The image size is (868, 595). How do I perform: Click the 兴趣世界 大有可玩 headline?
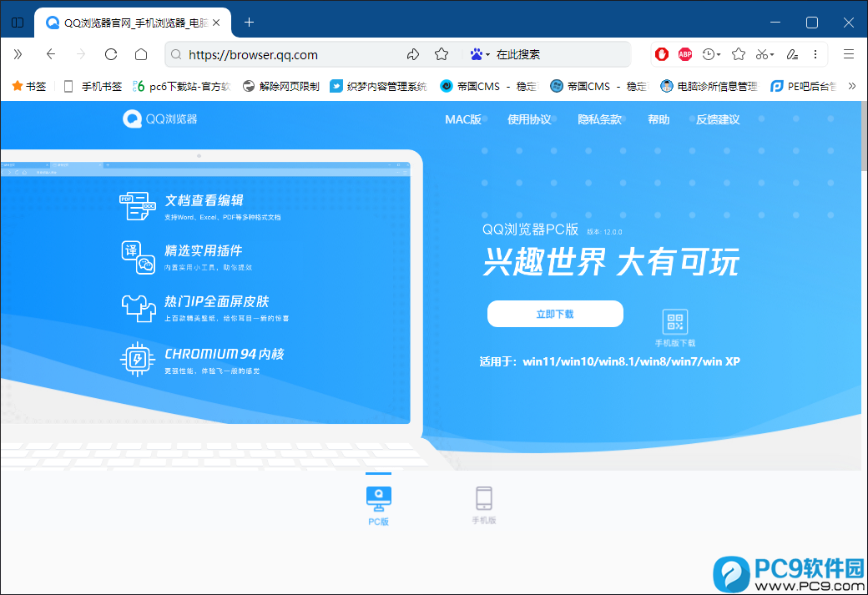(x=611, y=262)
